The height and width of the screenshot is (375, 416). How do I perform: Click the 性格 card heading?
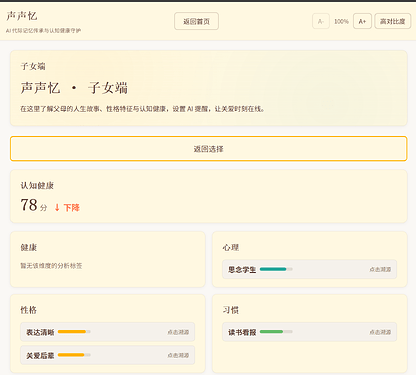29,310
